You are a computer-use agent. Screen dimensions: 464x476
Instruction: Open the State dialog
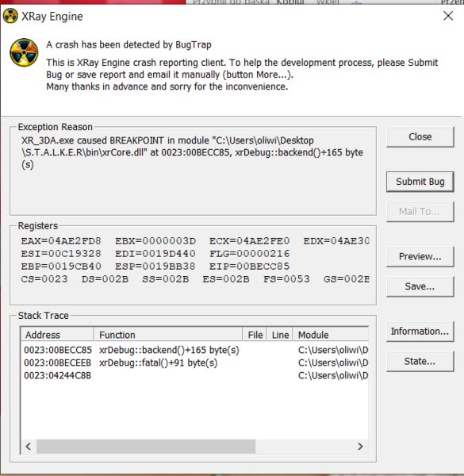click(420, 361)
